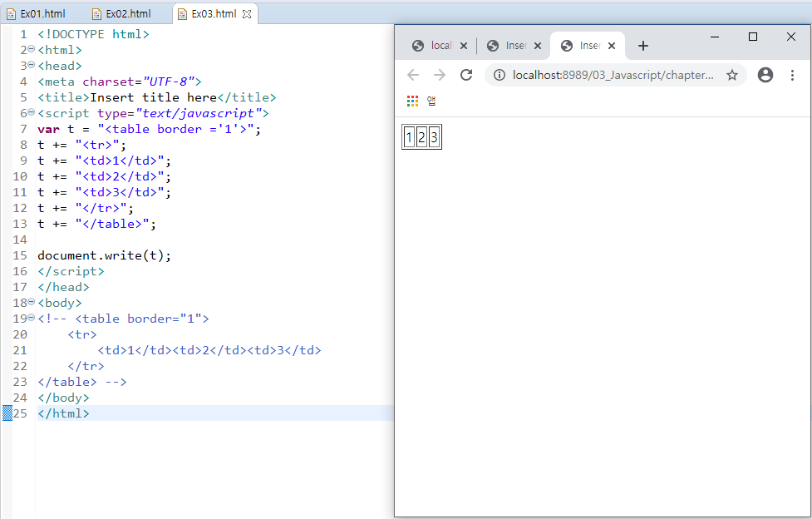The image size is (812, 519).
Task: View site information icon in address bar
Action: pyautogui.click(x=500, y=75)
